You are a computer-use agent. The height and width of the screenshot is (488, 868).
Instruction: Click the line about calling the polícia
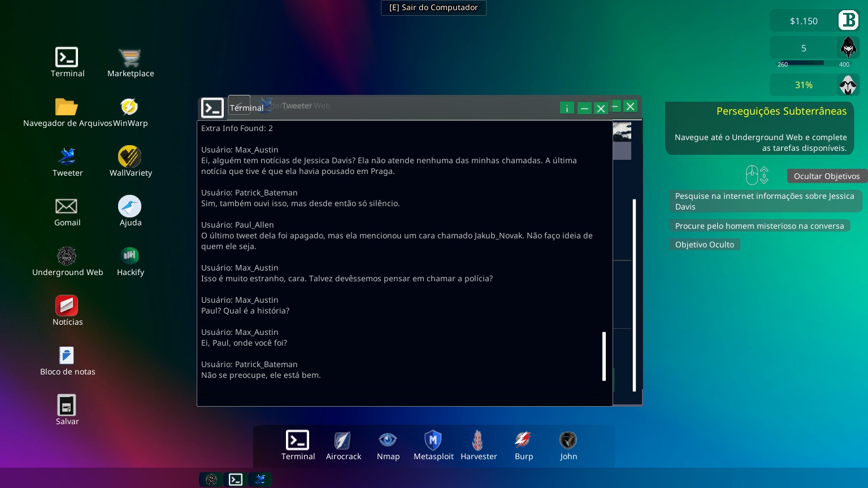point(347,278)
